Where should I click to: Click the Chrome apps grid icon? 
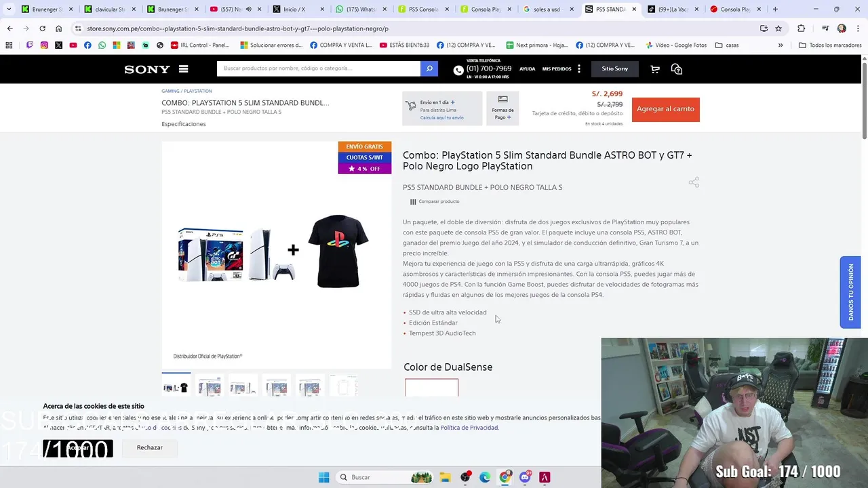(x=9, y=45)
